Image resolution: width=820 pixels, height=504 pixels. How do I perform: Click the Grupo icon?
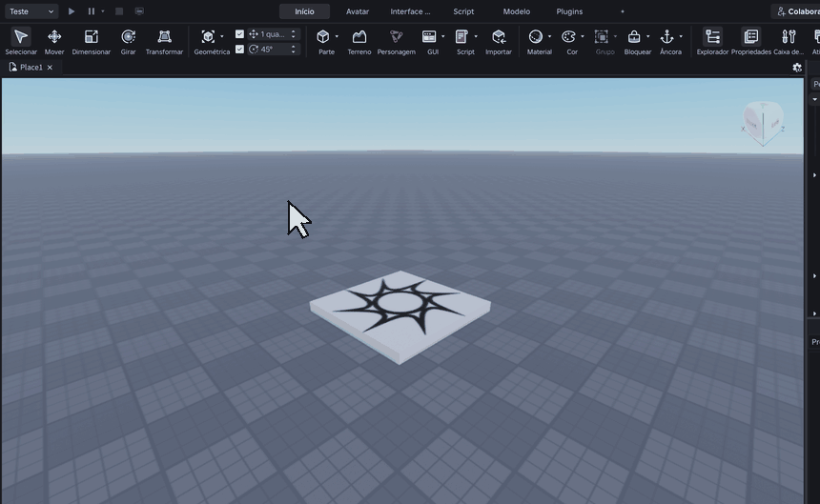pyautogui.click(x=602, y=36)
